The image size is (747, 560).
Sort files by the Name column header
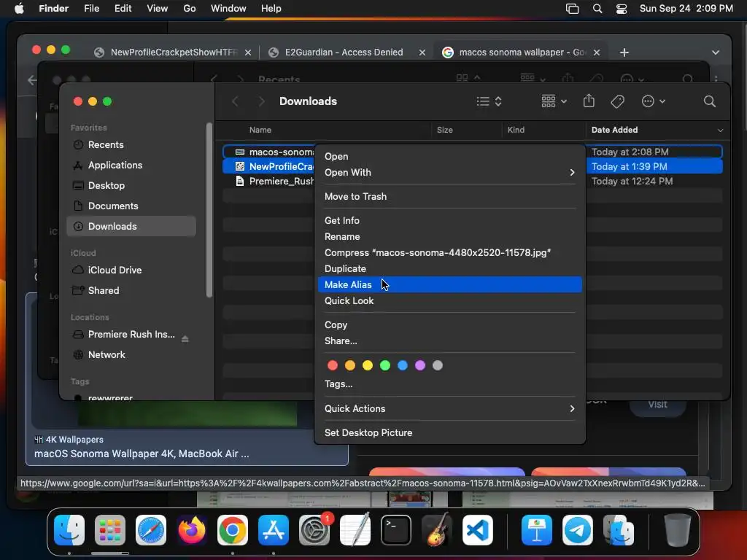(x=260, y=130)
